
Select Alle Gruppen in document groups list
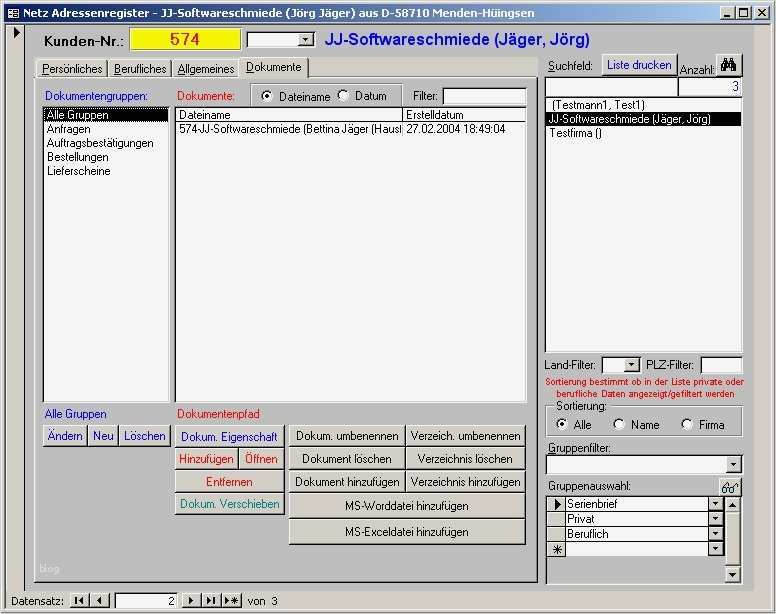tap(106, 115)
